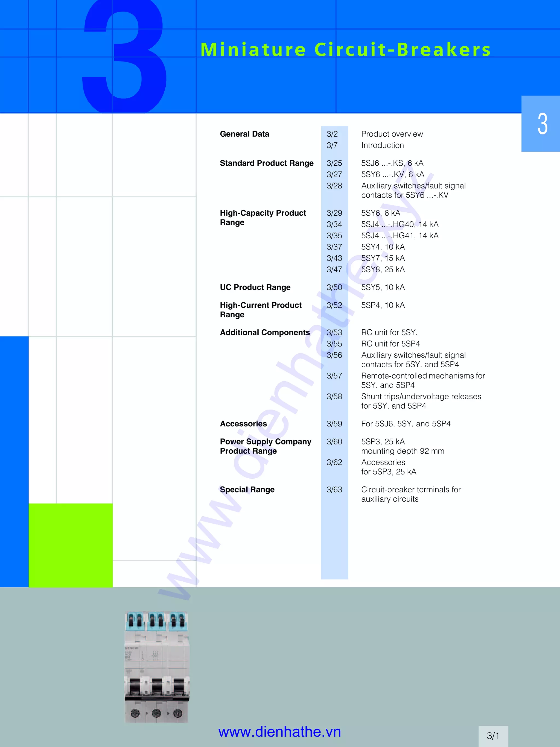The height and width of the screenshot is (747, 560).
Task: Click the www.dienhathe.vn website link
Action: (279, 731)
